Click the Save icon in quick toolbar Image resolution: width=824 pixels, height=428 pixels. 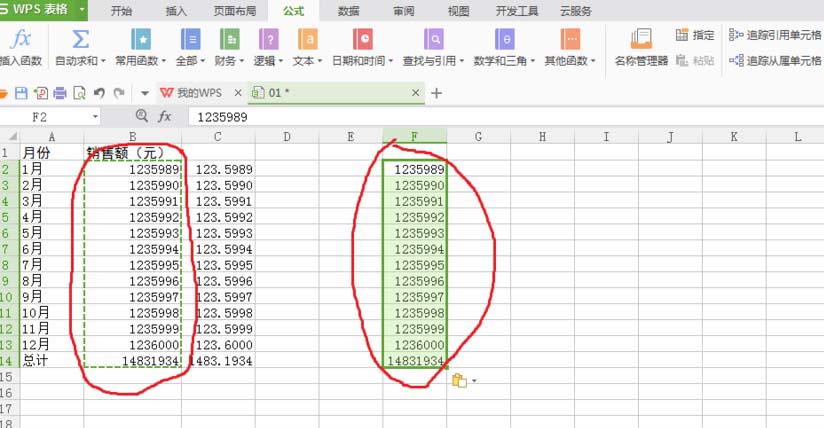pyautogui.click(x=21, y=93)
